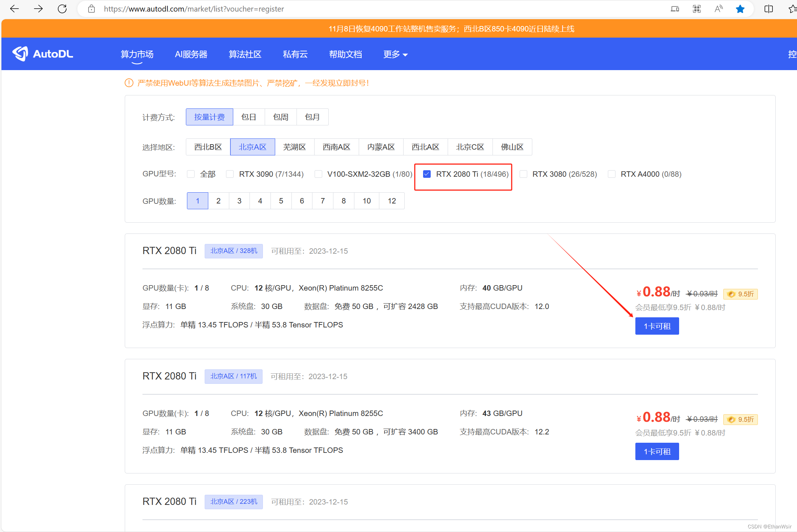Choose region 北京A区
Screen dimensions: 797x532
[252, 147]
